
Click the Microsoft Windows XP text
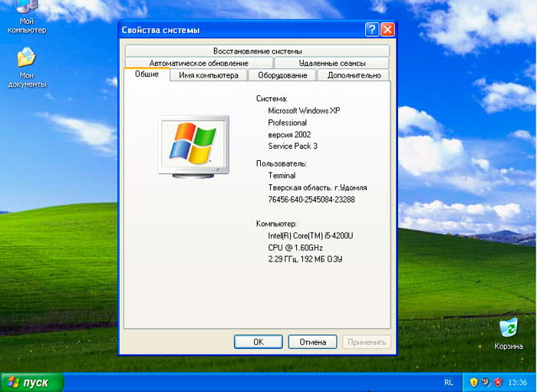click(x=304, y=110)
